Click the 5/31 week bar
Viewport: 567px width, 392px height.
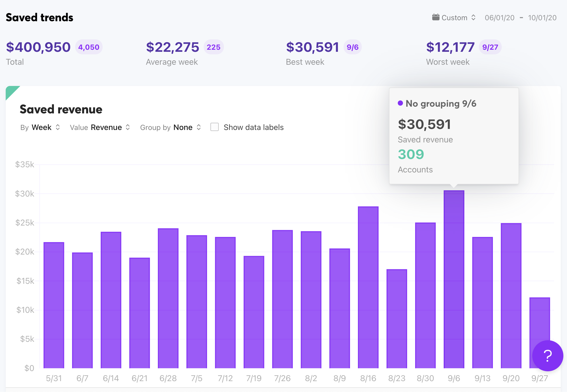54,306
